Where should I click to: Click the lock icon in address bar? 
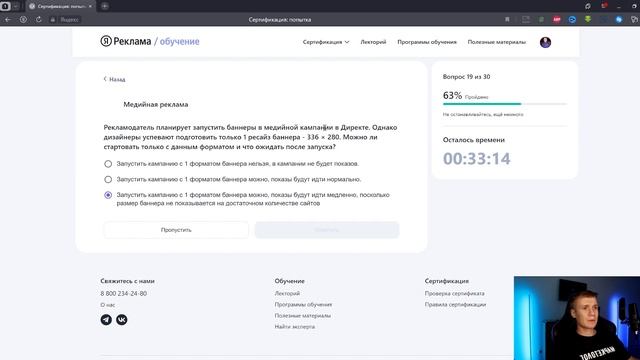pyautogui.click(x=53, y=20)
